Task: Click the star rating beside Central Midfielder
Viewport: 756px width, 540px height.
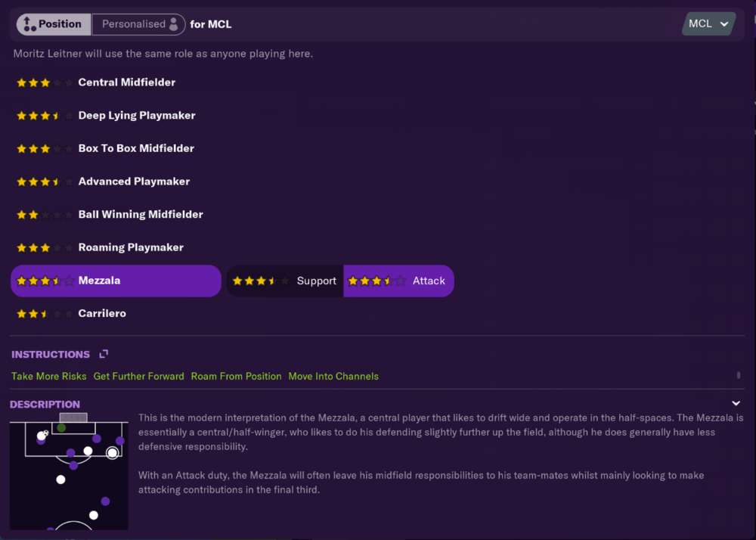Action: click(x=45, y=83)
